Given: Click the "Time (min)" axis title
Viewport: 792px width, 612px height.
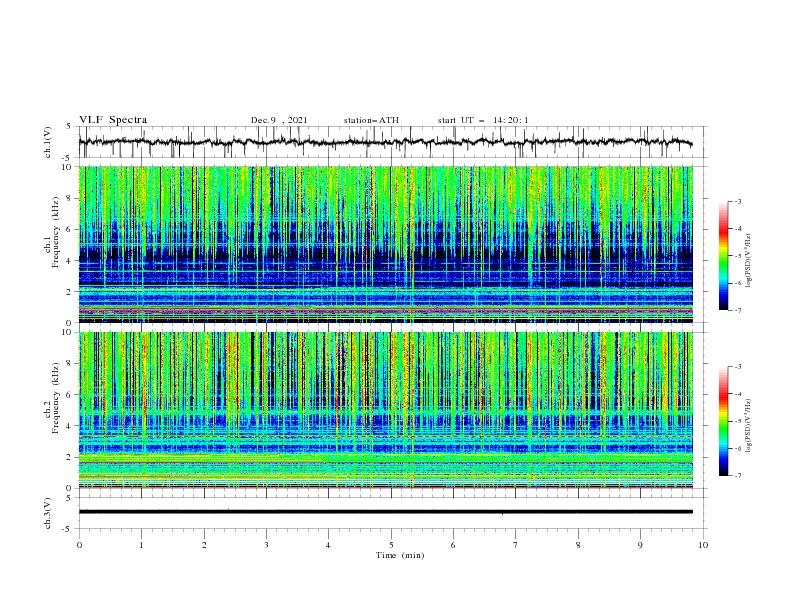Looking at the screenshot, I should (x=400, y=555).
